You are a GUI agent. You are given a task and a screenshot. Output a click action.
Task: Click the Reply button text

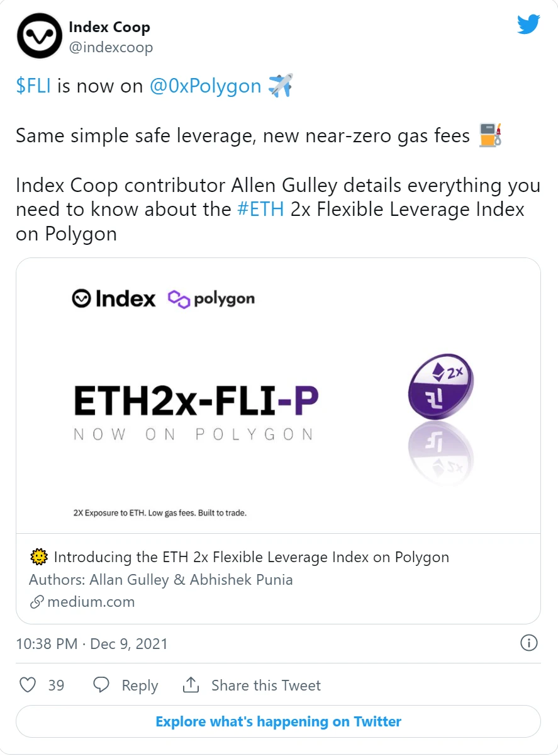click(140, 685)
